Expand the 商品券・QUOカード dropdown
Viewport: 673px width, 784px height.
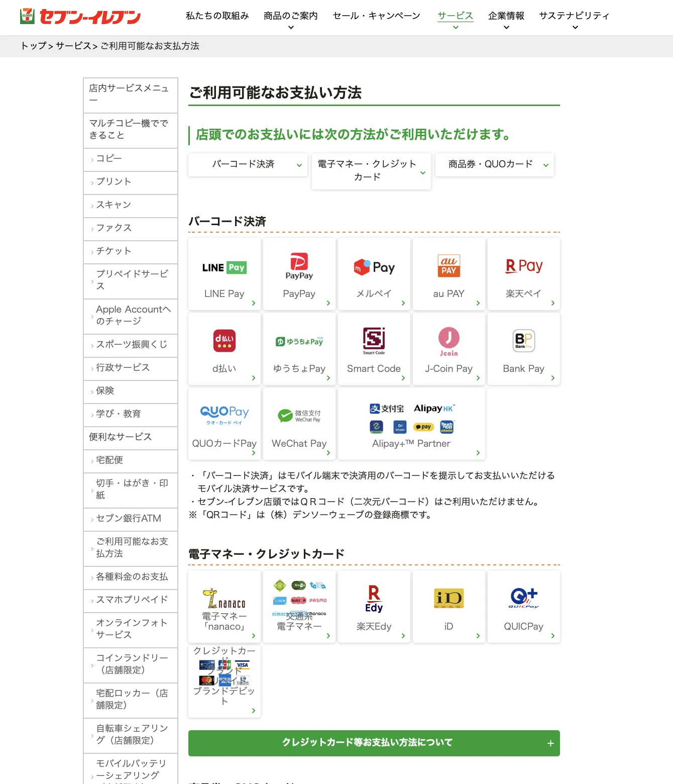[x=495, y=164]
